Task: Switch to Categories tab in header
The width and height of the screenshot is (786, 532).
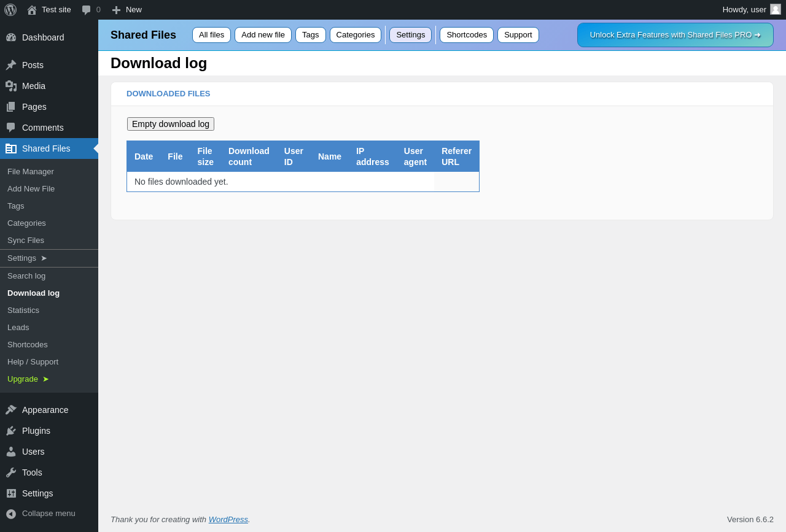Action: point(355,35)
